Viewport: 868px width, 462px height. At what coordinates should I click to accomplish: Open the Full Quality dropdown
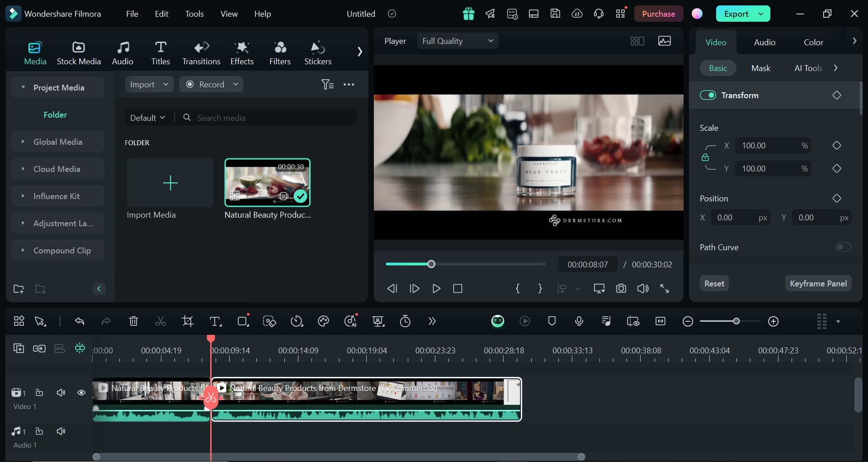pyautogui.click(x=458, y=41)
